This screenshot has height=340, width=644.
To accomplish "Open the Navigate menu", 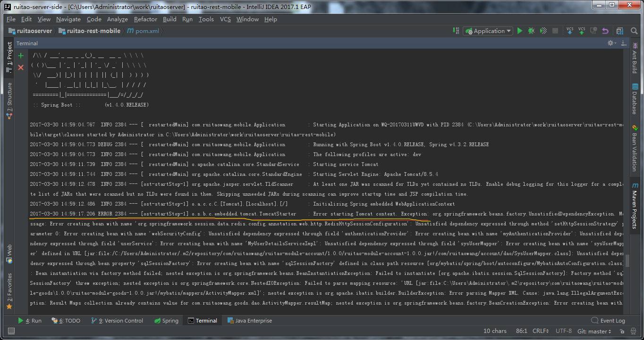I will tap(68, 19).
